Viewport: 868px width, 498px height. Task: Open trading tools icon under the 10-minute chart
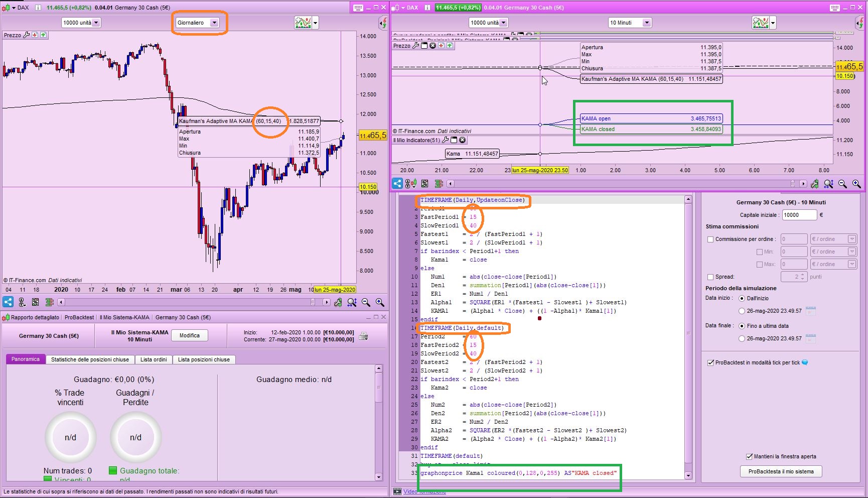pyautogui.click(x=411, y=184)
